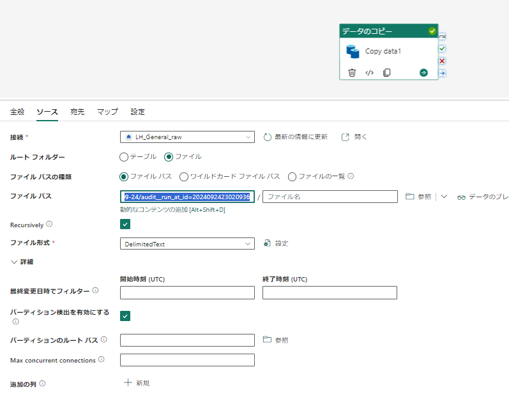
Task: Click Max concurrent connections input field
Action: (x=187, y=360)
